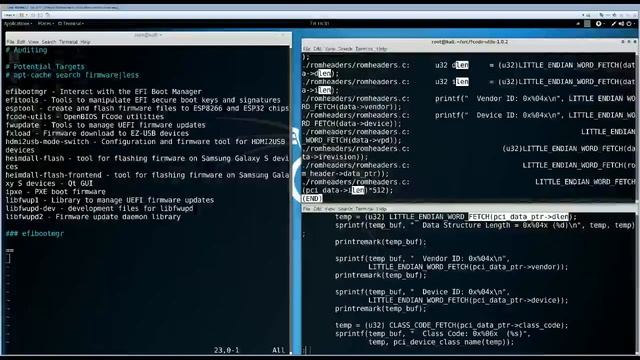Click the pen-shaped tray icon in the top bar
The width and height of the screenshot is (640, 360).
613,24
